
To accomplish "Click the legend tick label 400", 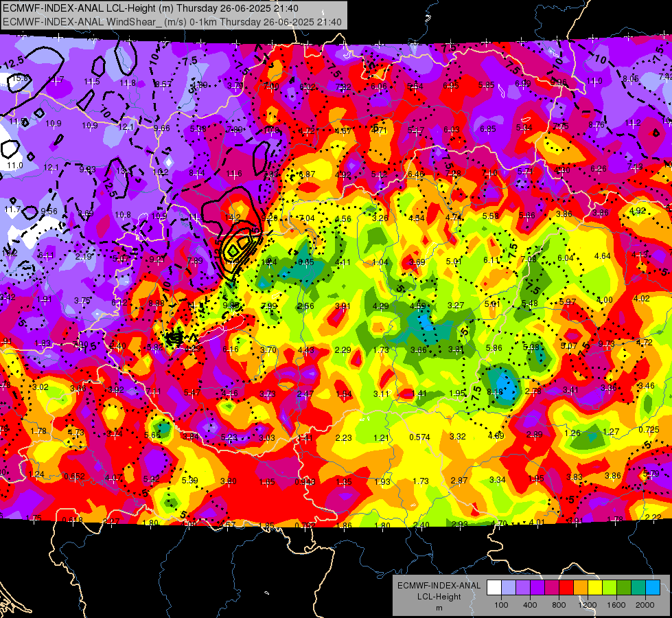I will click(530, 605).
